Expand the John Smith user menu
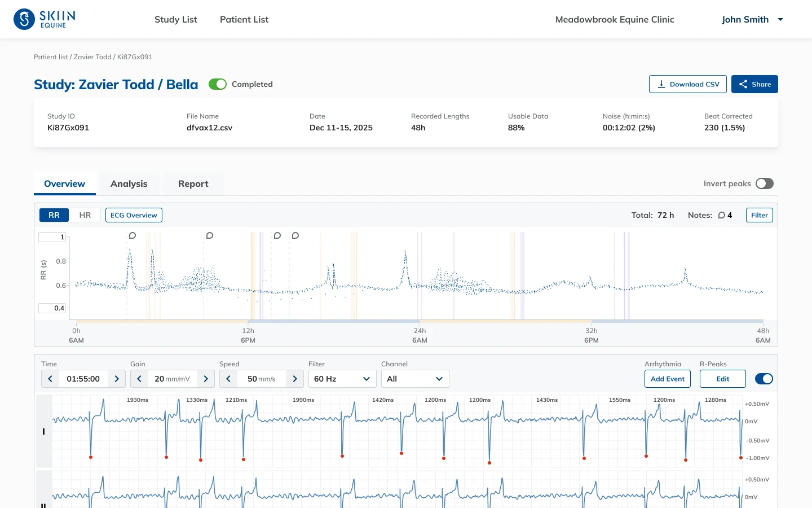The image size is (812, 508). (752, 19)
